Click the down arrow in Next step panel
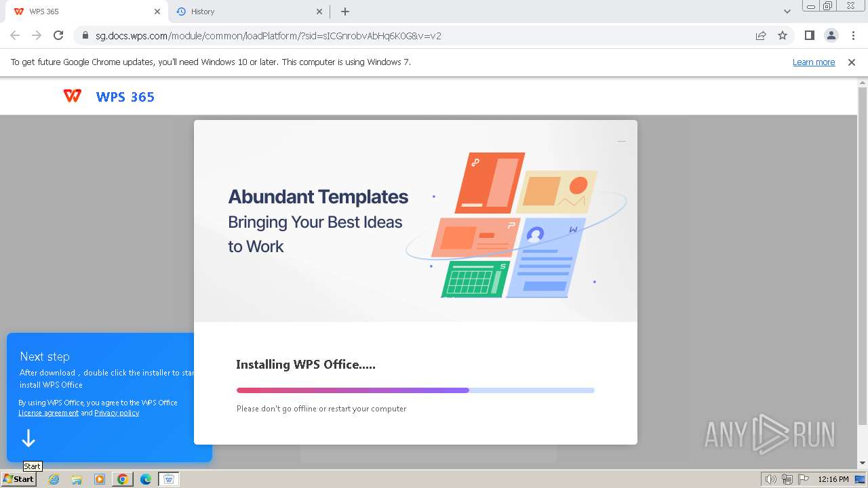Image resolution: width=868 pixels, height=488 pixels. pos(28,439)
